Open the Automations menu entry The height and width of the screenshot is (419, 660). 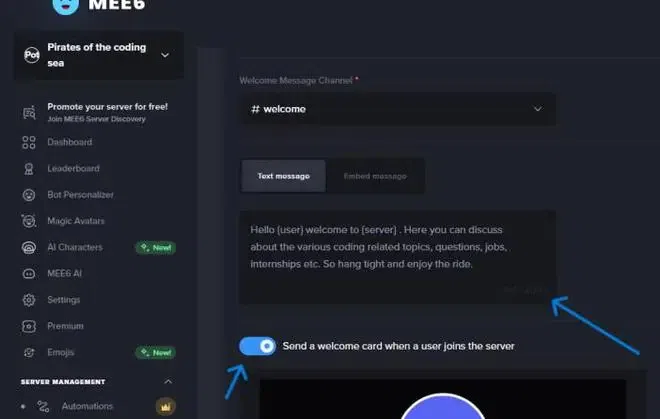(87, 406)
